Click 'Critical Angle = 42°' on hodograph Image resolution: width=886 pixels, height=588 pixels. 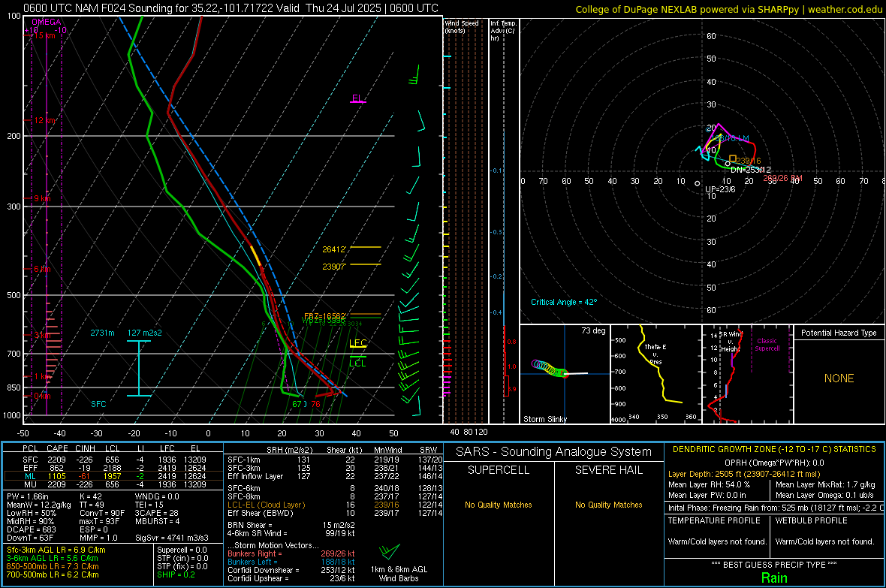click(x=563, y=302)
